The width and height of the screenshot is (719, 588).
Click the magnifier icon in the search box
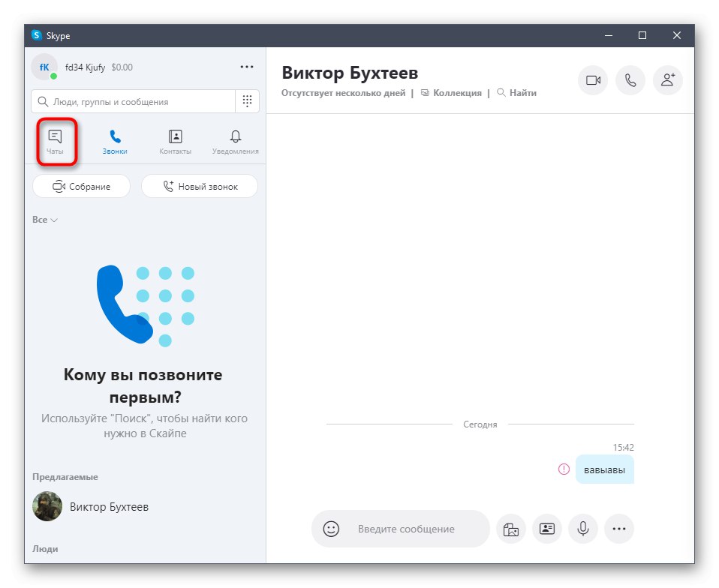(x=43, y=101)
